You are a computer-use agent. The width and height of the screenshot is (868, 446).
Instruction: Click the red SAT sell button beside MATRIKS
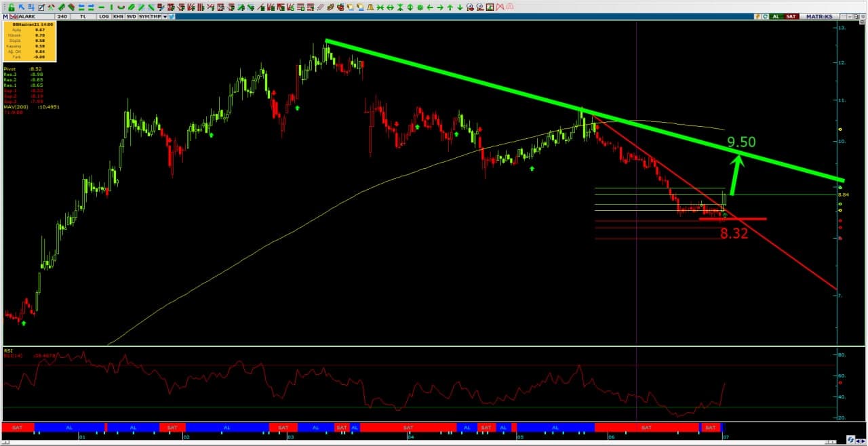point(791,16)
